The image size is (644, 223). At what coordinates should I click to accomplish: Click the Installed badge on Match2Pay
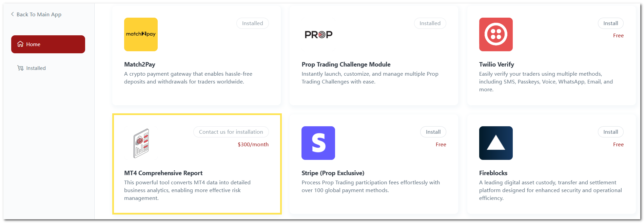[x=252, y=23]
